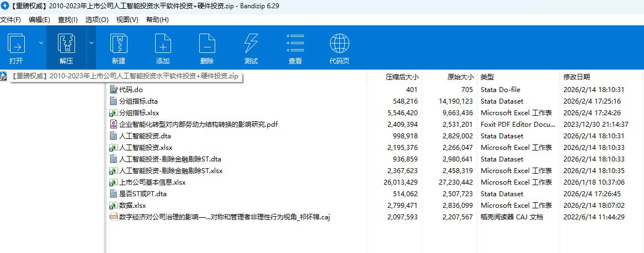Click the New archive (新建) icon
644x253 pixels.
coord(119,44)
